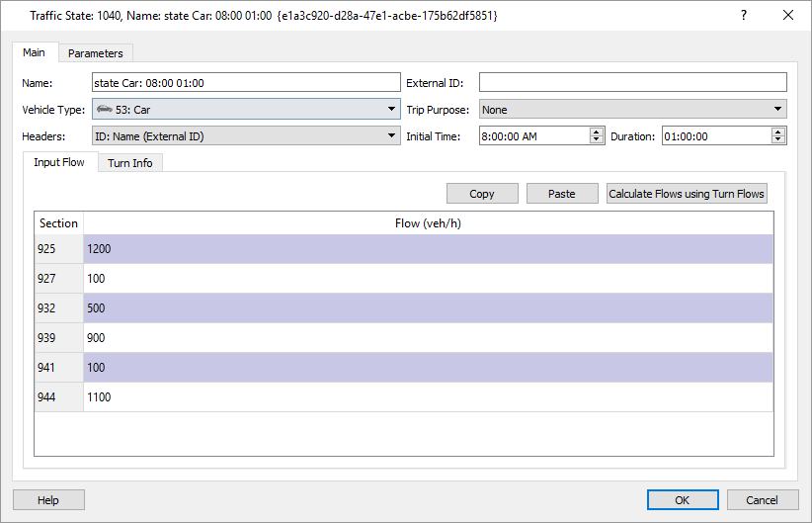The width and height of the screenshot is (812, 523).
Task: Click the Flow (veh/h) column header
Action: [429, 223]
